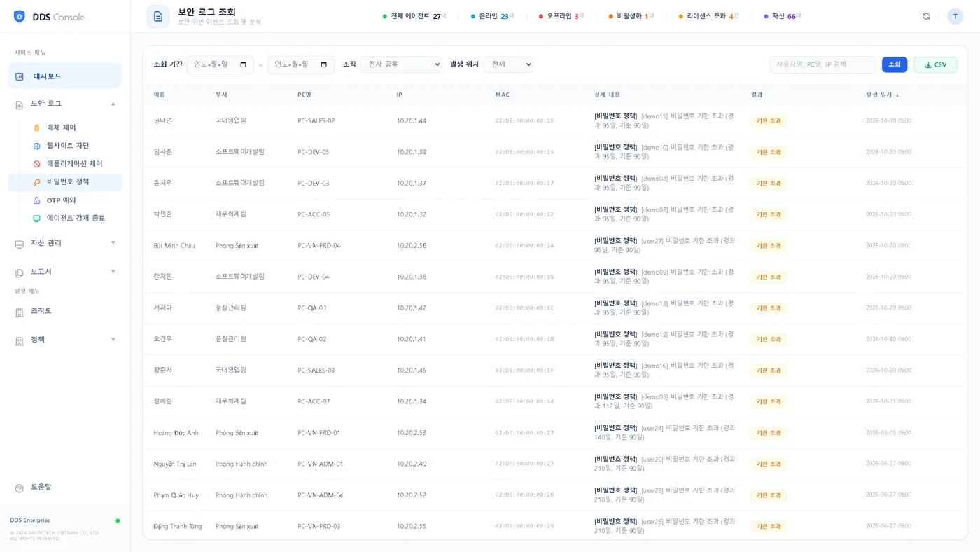This screenshot has height=552, width=980.
Task: Click the 온라인 23 status indicator
Action: (x=493, y=16)
